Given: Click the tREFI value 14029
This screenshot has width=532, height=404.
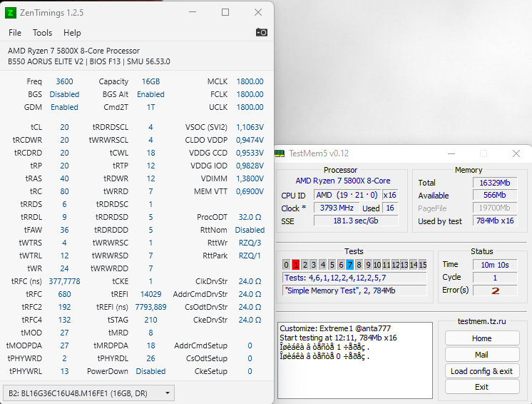Looking at the screenshot, I should point(150,294).
